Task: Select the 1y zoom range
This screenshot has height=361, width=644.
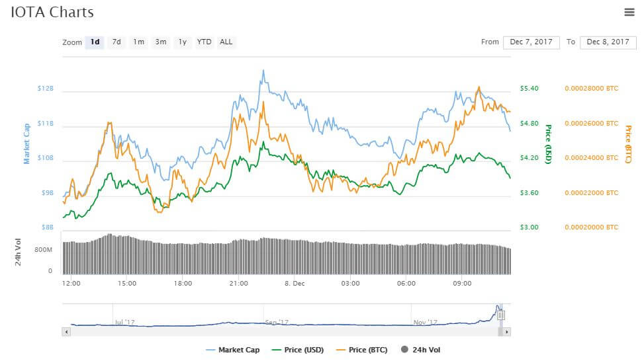Action: click(183, 42)
